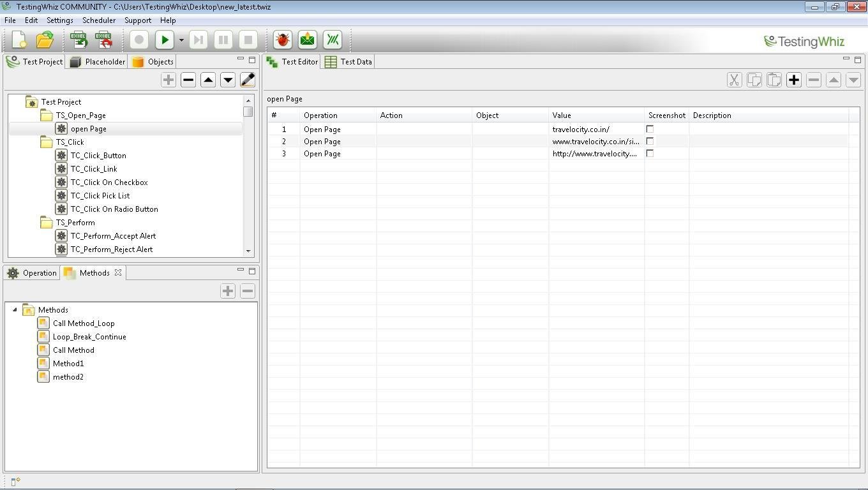Import test steps from Excel
Viewport: 868px width, 490px height.
coord(78,40)
